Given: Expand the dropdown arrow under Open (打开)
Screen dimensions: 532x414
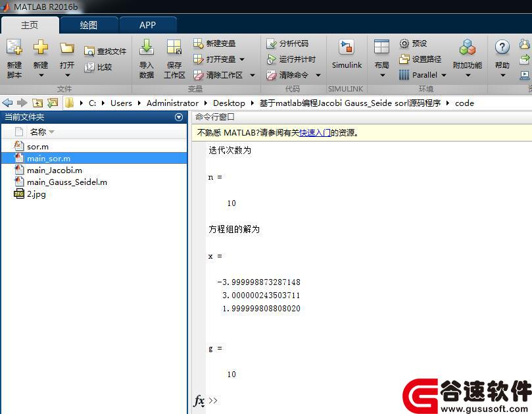Looking at the screenshot, I should coord(67,75).
